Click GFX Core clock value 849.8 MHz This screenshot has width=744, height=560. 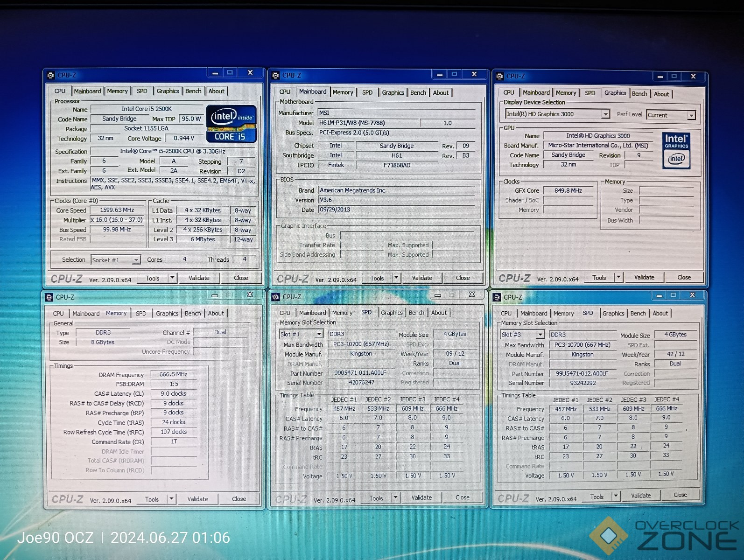[568, 190]
